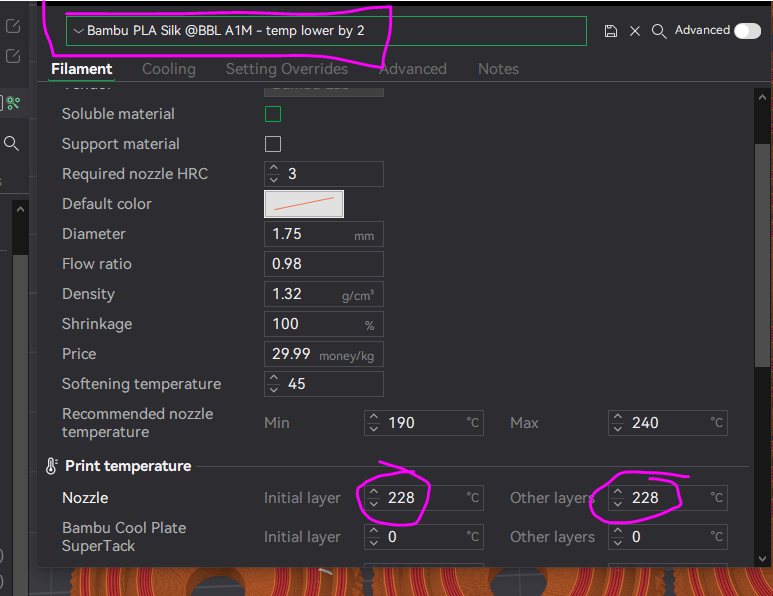Increase Required nozzle HRC value

tap(274, 169)
